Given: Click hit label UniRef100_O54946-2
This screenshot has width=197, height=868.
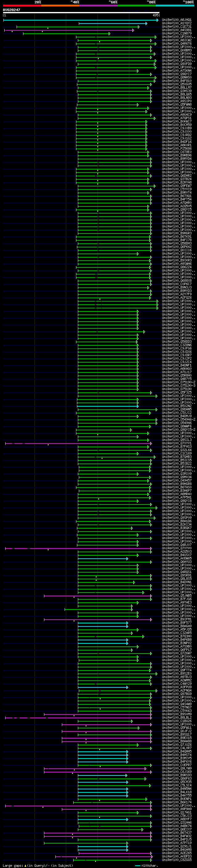Looking at the screenshot, I should (x=179, y=419).
